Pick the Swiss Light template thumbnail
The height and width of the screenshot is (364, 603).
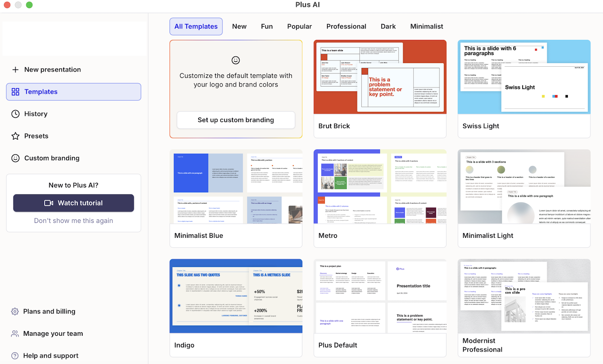click(x=524, y=77)
